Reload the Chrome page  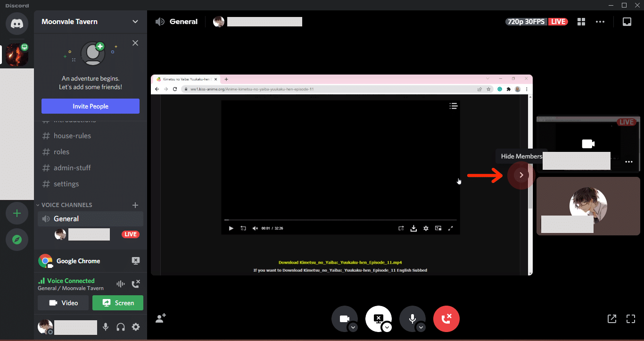tap(175, 89)
